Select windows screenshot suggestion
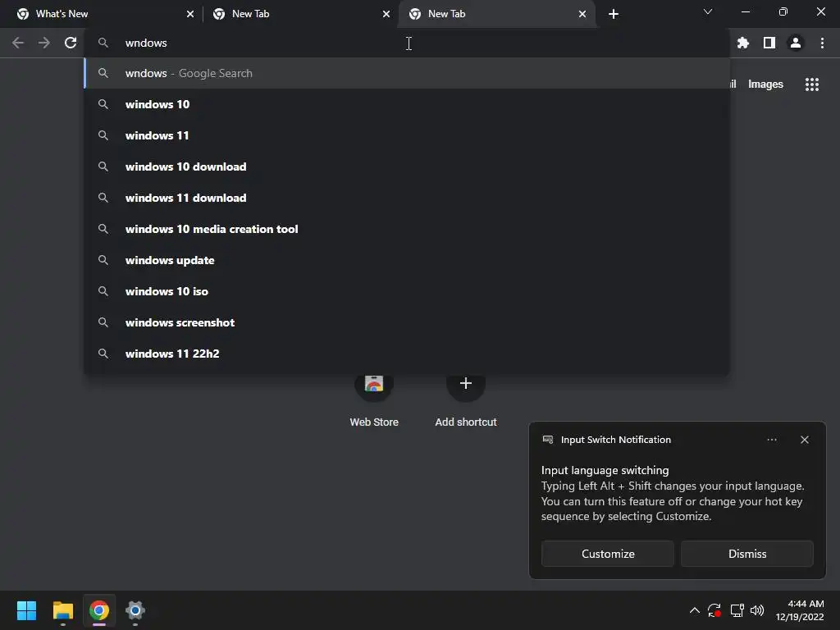This screenshot has height=630, width=840. [407, 322]
